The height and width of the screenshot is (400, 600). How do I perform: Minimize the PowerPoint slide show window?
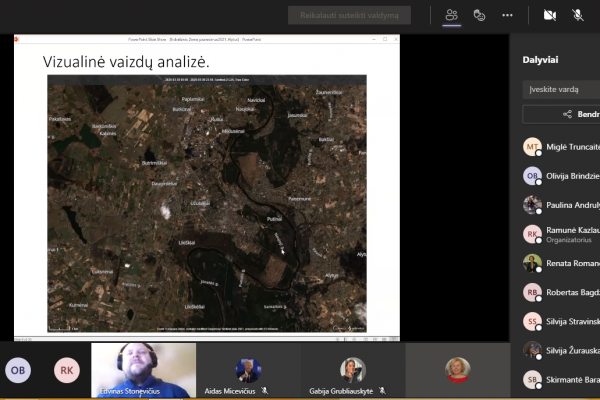click(x=374, y=39)
